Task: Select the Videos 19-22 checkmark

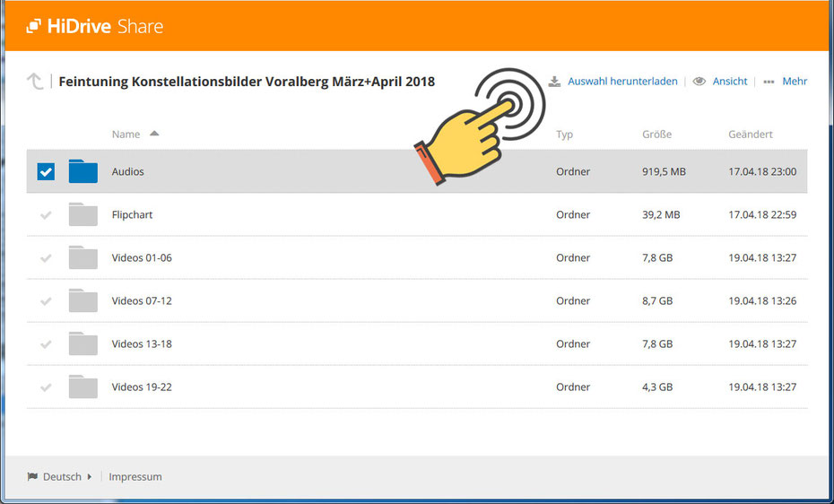Action: click(46, 387)
